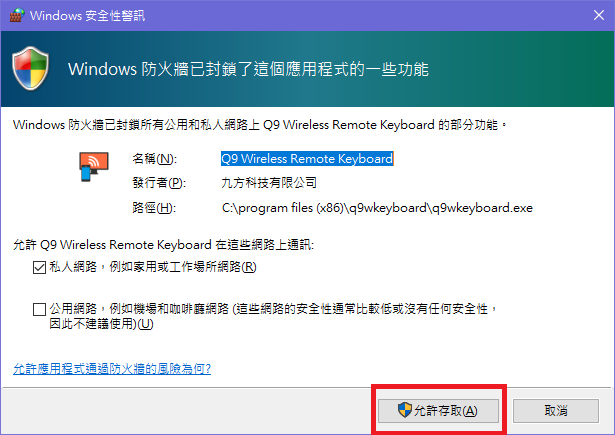Click the public network label 公用網路 text
This screenshot has height=435, width=615.
[x=273, y=316]
